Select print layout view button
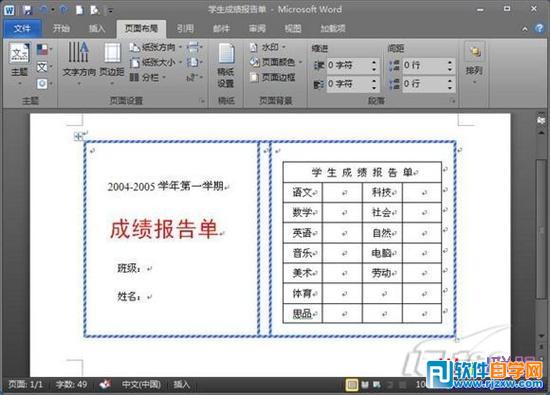 351,385
